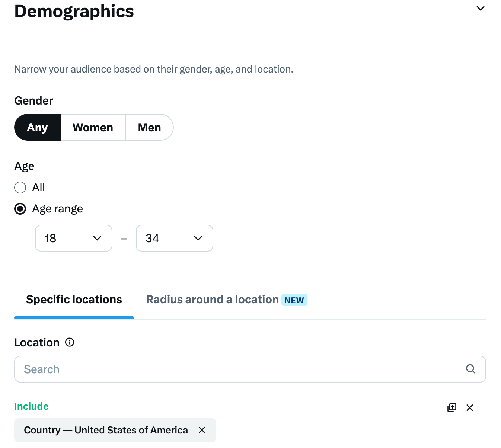Click the chevron inside the '34' age selector

[x=198, y=238]
